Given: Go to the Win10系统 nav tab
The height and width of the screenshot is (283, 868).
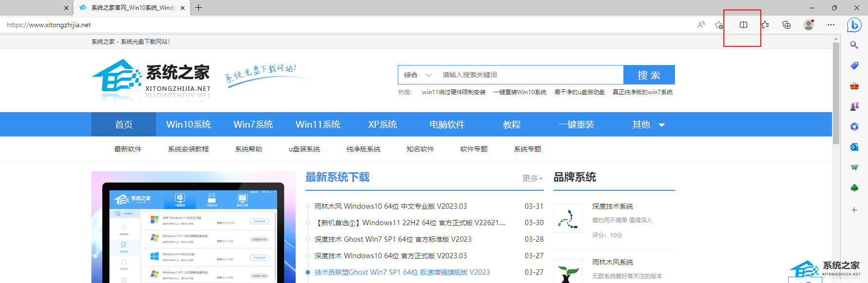Looking at the screenshot, I should (188, 125).
